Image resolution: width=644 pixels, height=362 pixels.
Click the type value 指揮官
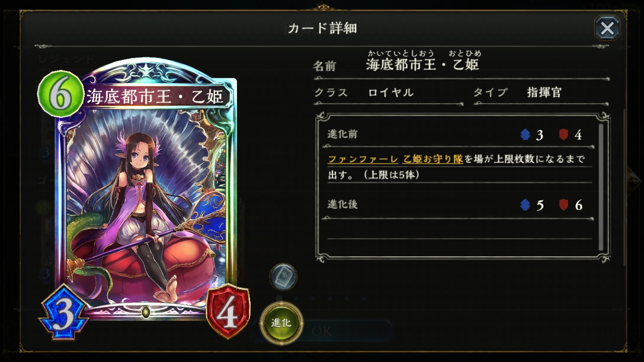click(x=544, y=93)
